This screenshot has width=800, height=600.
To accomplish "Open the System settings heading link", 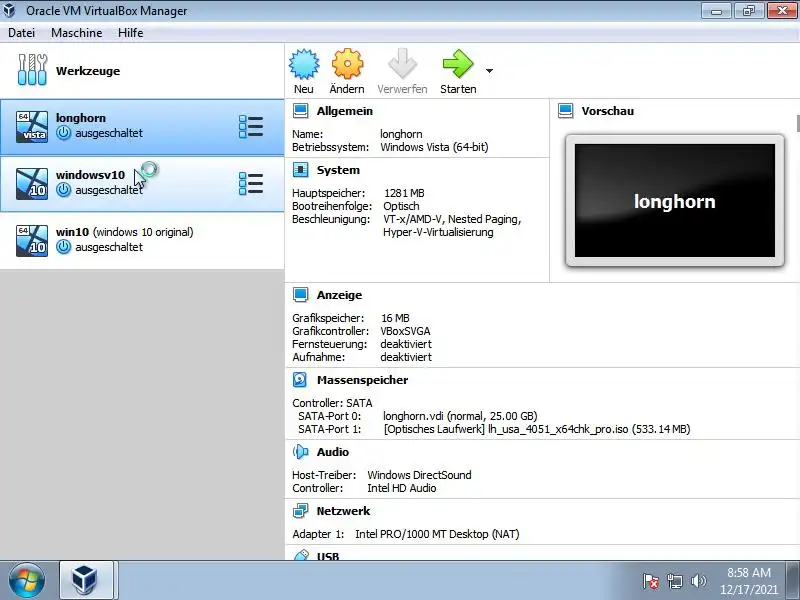I will 338,170.
